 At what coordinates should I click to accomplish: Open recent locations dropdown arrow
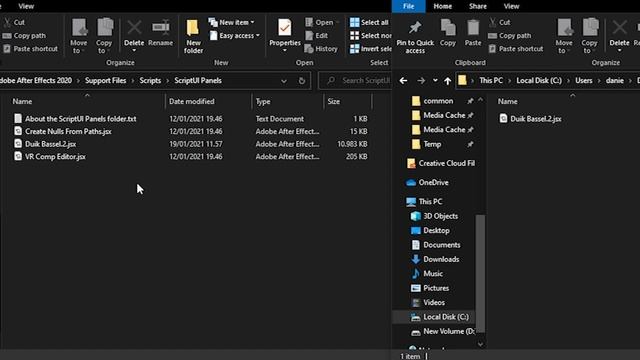tap(435, 80)
